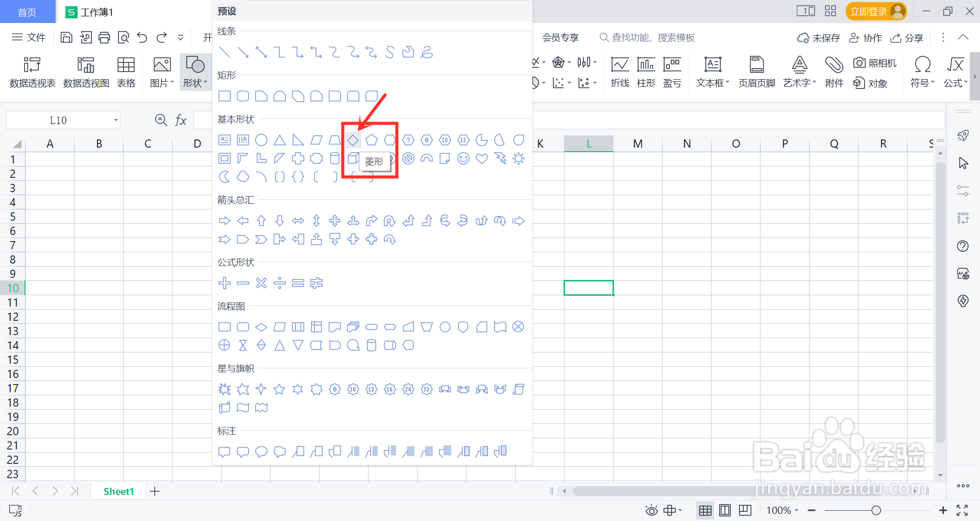Insert a 文本框 text box
The image size is (980, 521).
coord(712,72)
